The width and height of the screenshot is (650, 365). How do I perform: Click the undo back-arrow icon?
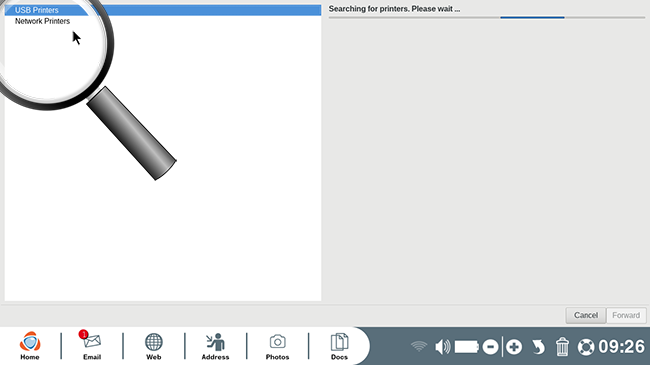click(x=538, y=346)
